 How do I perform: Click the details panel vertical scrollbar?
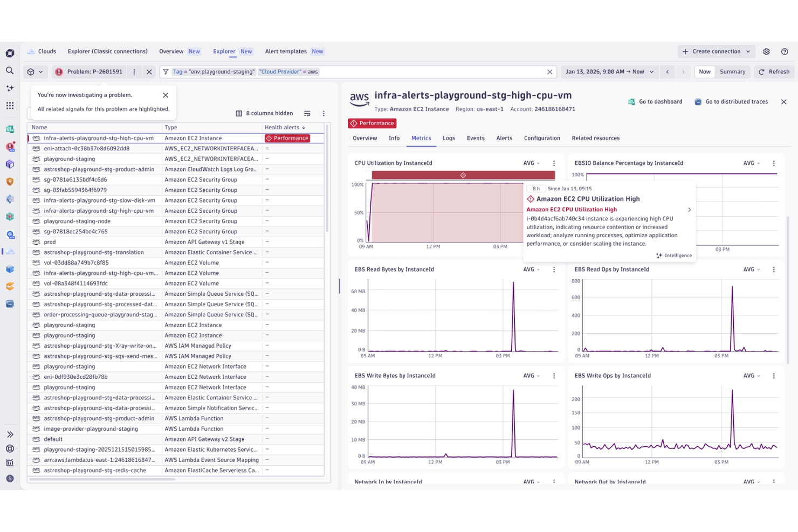point(788,290)
